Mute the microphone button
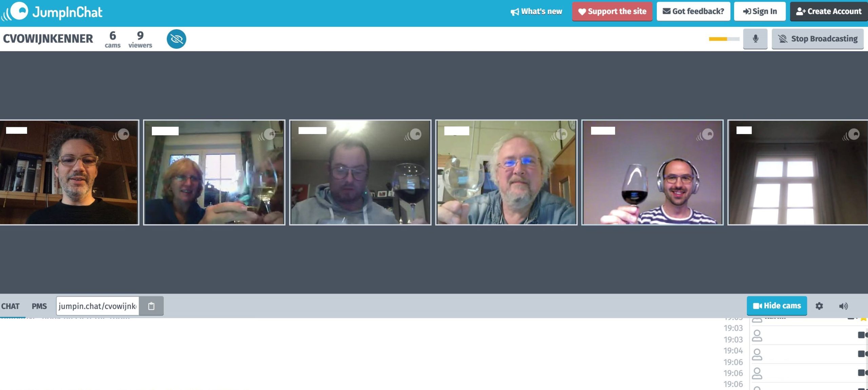 [755, 39]
